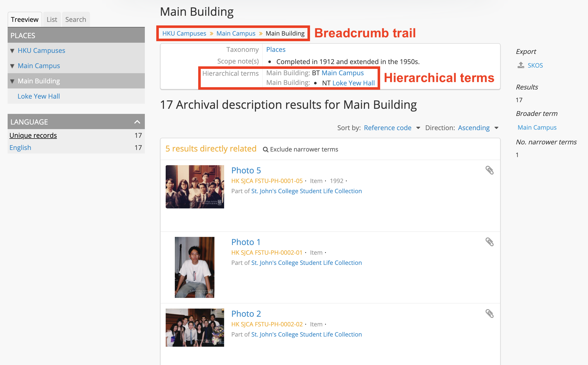Filter results by English language
Image resolution: width=588 pixels, height=365 pixels.
(x=20, y=147)
